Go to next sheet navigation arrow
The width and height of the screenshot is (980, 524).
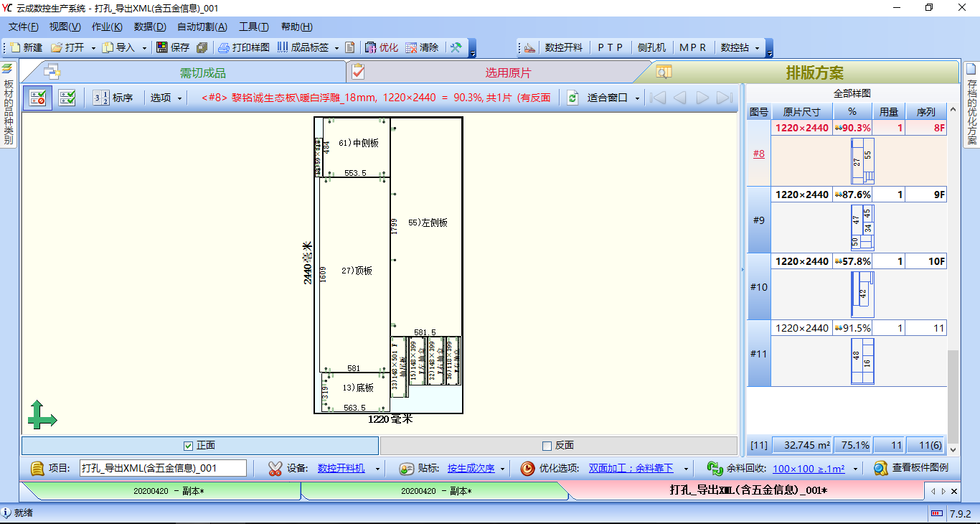pyautogui.click(x=702, y=98)
